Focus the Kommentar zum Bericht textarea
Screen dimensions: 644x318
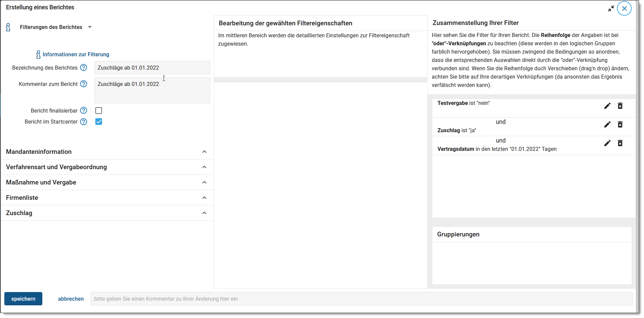coord(152,90)
